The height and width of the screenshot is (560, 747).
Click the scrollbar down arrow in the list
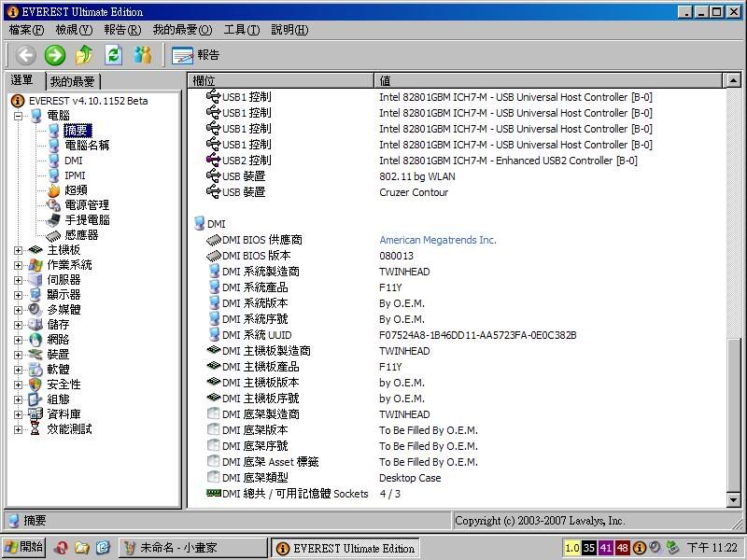[x=734, y=499]
